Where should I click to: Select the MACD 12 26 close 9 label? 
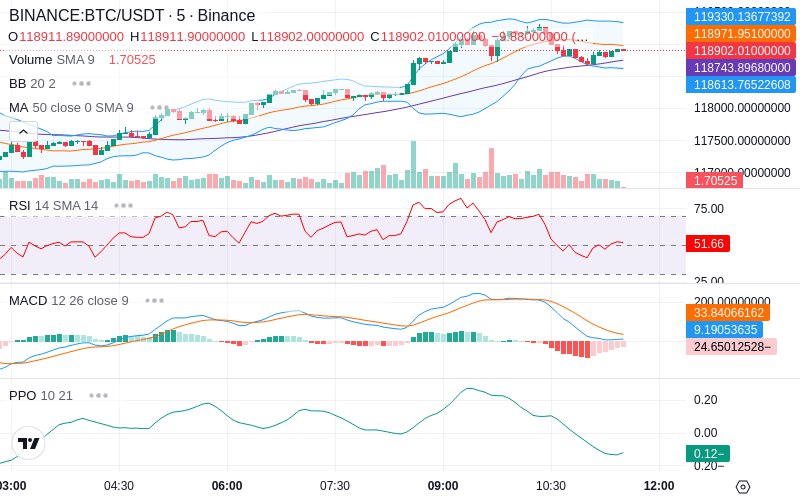(69, 301)
